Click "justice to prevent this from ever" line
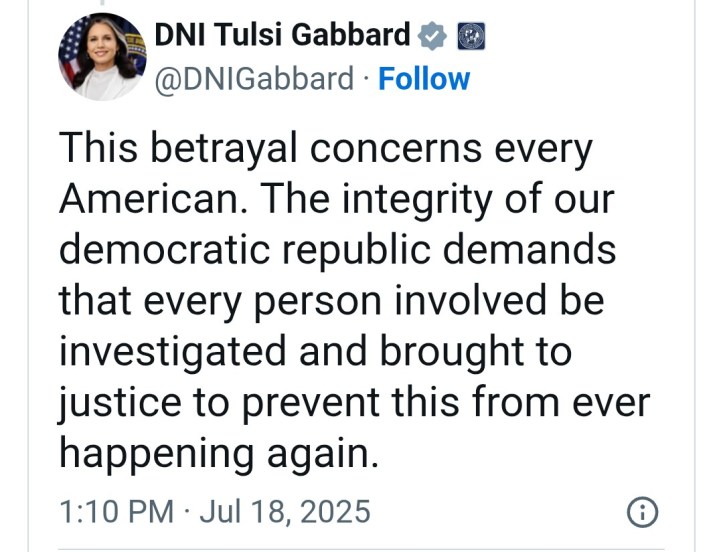 point(354,403)
